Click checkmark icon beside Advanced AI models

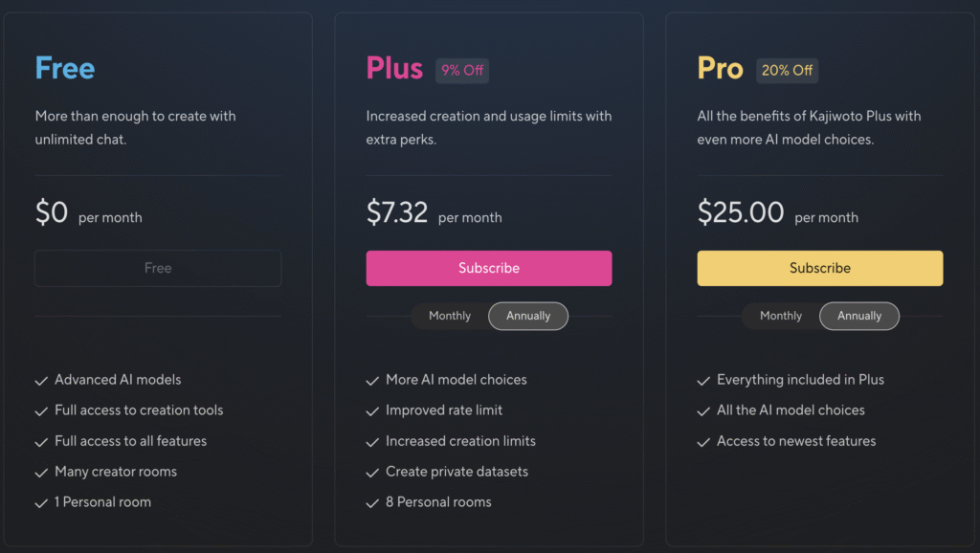point(41,381)
